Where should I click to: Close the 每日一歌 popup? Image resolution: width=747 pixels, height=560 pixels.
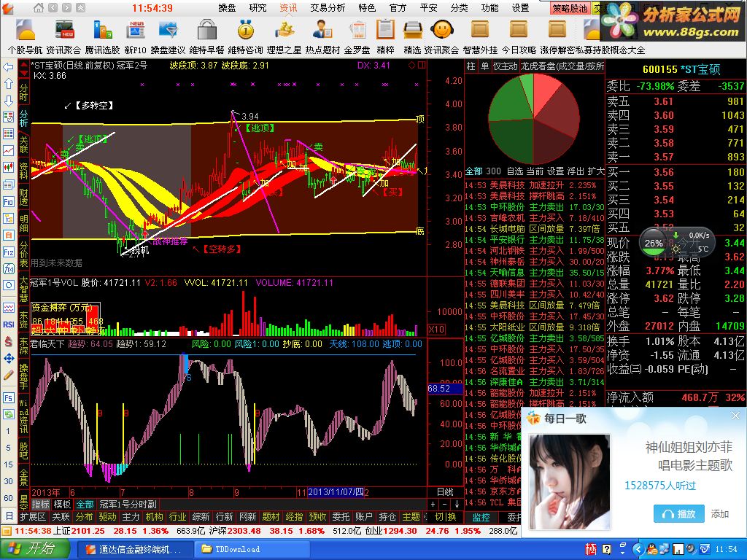coord(735,416)
